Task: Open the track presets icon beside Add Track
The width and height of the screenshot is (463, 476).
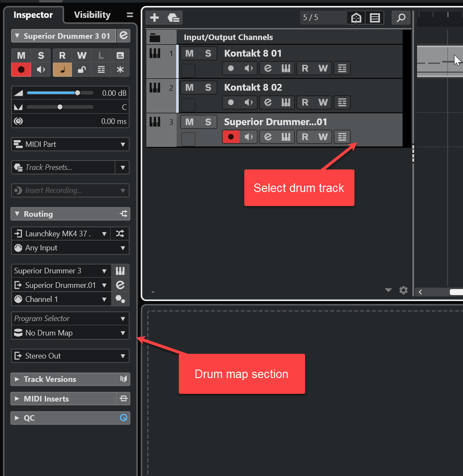Action: (x=173, y=17)
